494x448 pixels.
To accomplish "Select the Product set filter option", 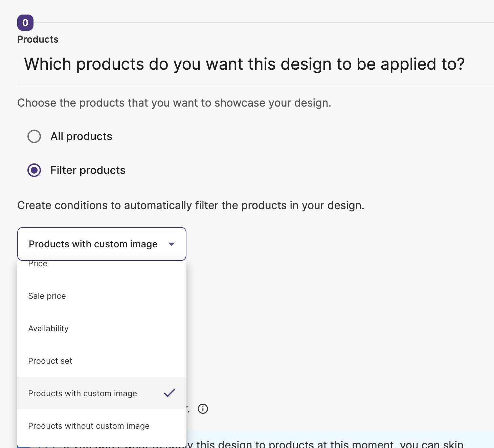I will pos(50,361).
